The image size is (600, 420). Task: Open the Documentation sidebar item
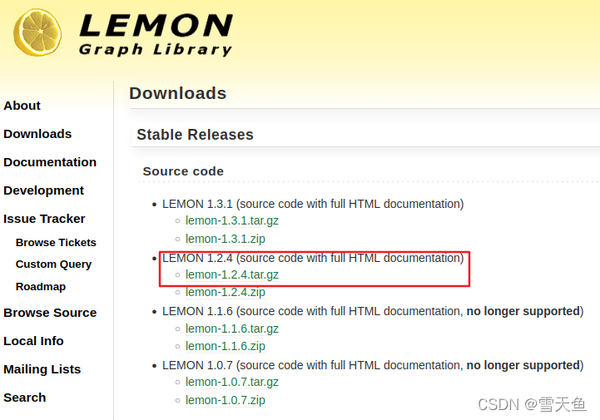(50, 162)
